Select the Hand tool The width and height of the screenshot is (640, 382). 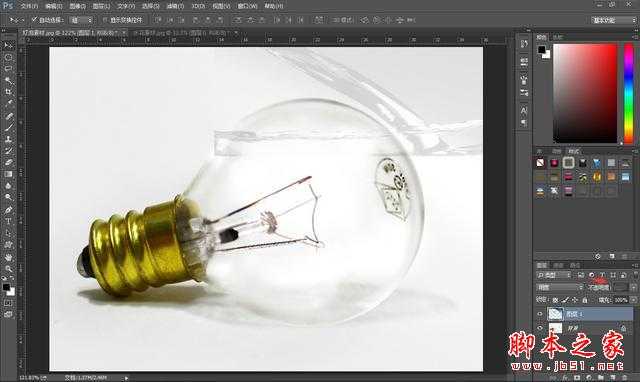tap(8, 257)
